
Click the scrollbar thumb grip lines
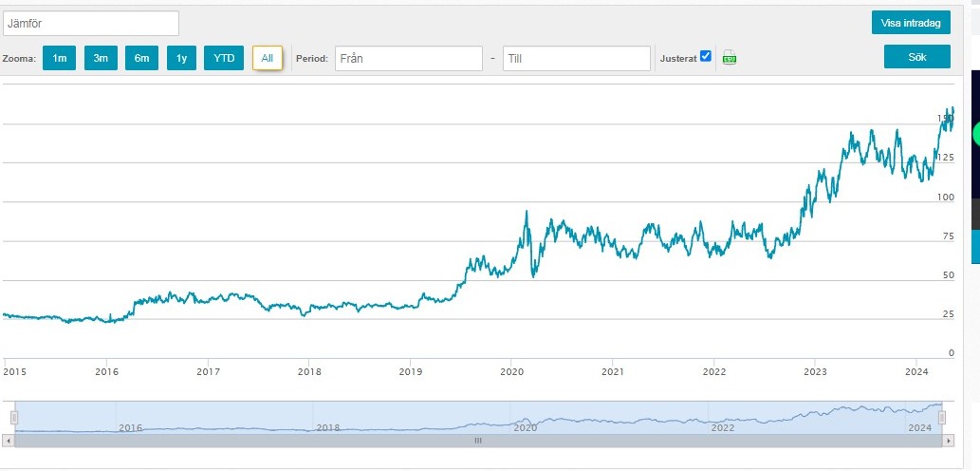pyautogui.click(x=478, y=441)
